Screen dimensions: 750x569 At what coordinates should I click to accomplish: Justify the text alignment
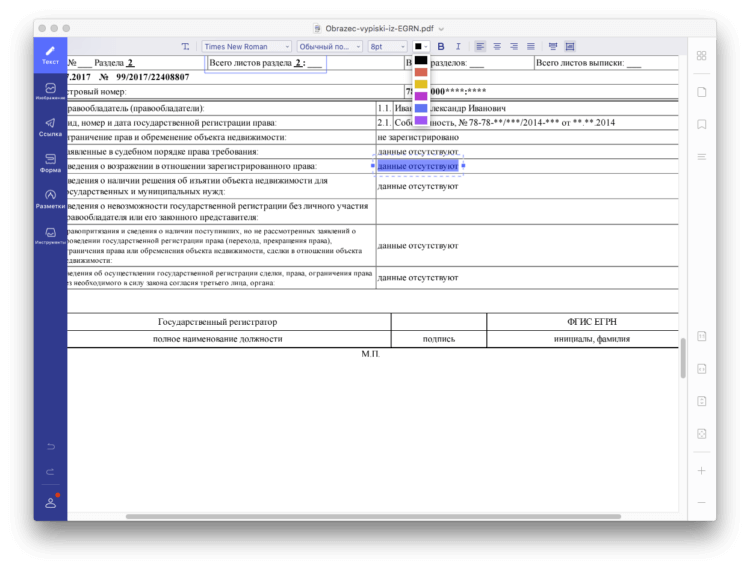click(x=531, y=46)
